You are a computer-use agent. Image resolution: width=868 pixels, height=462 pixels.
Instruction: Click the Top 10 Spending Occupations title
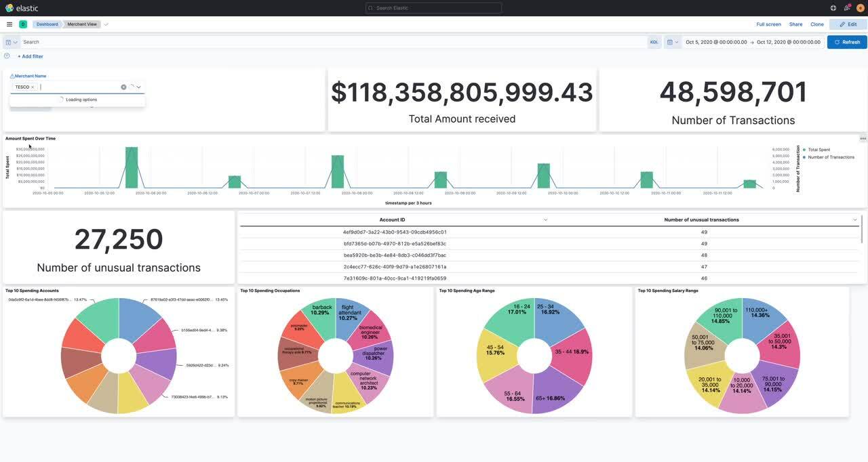coord(270,291)
